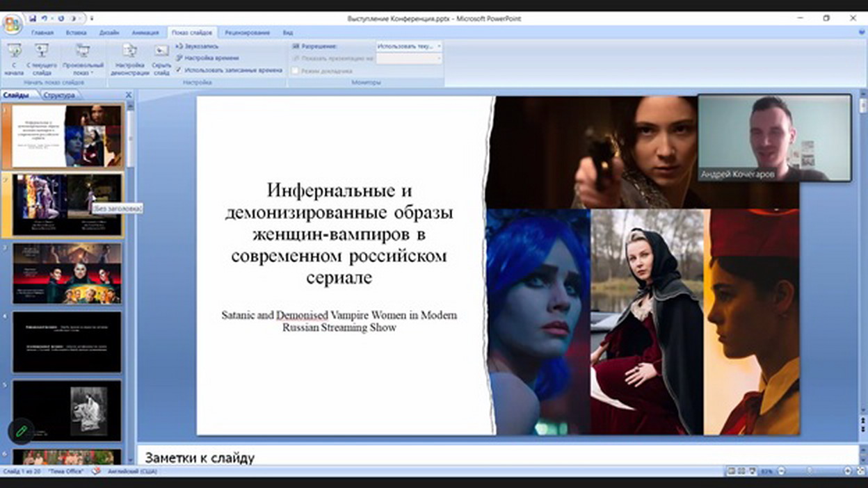
Task: Select the Слайды pane tab
Action: (16, 95)
